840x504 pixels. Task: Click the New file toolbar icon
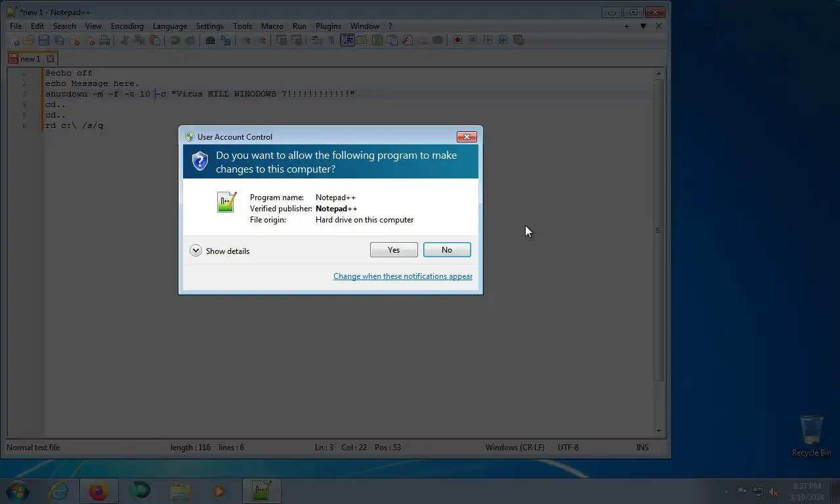pyautogui.click(x=14, y=40)
